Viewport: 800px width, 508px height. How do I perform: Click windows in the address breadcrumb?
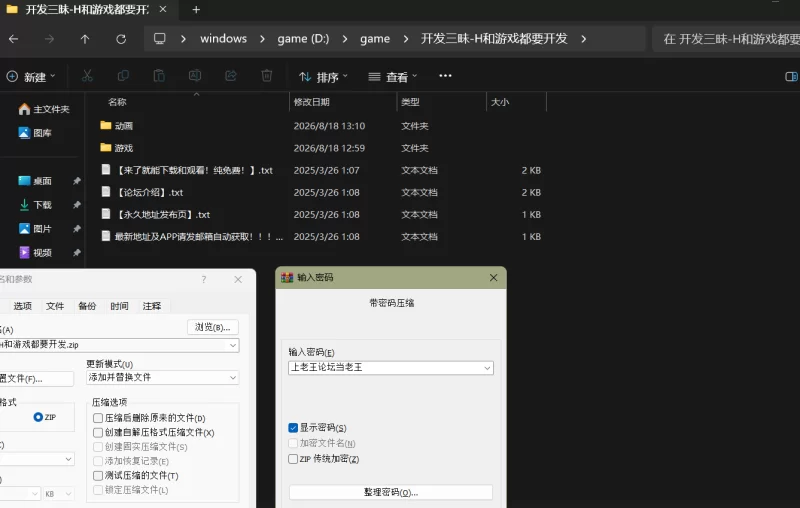pyautogui.click(x=223, y=39)
